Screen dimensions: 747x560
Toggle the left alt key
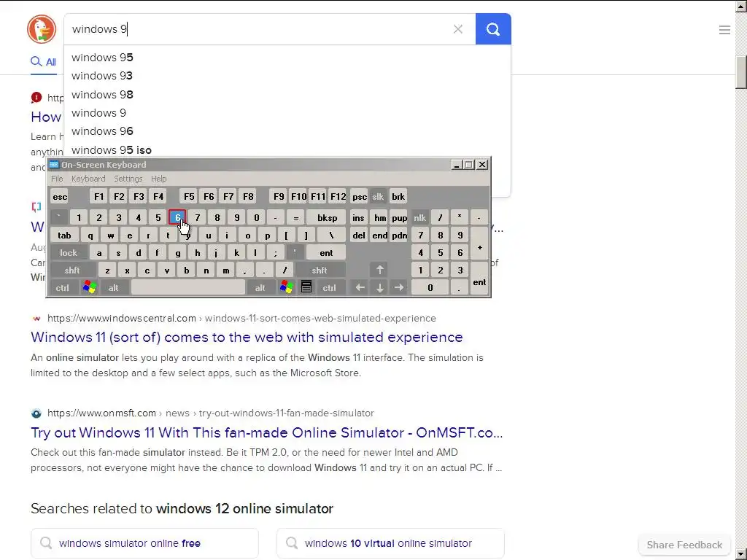[113, 287]
